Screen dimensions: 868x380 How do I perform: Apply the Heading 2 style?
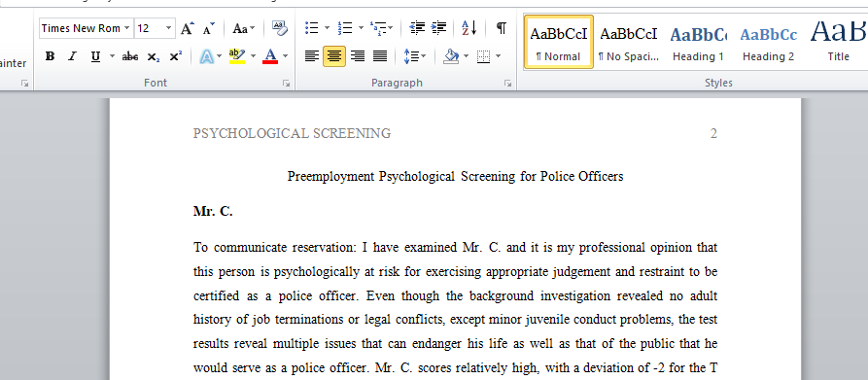coord(768,42)
